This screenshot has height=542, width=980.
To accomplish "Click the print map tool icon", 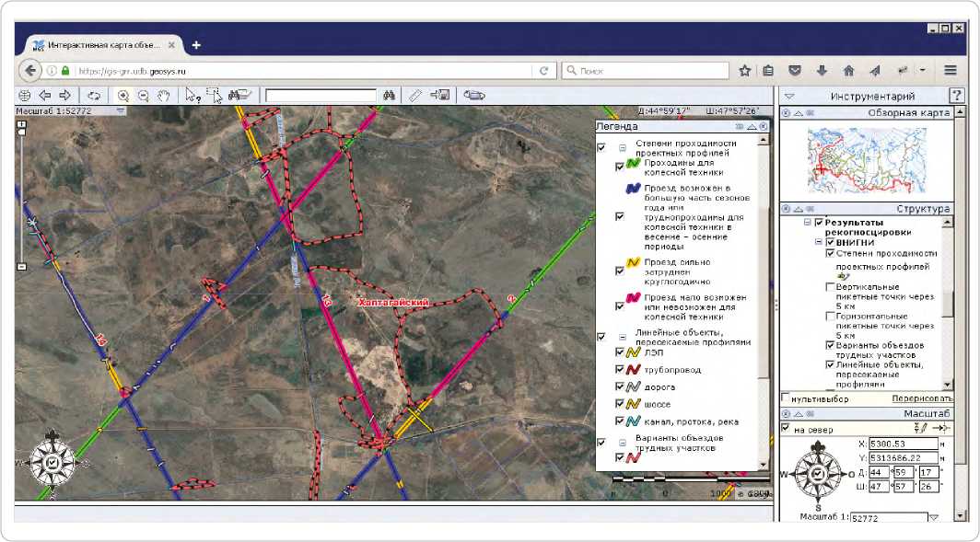I will [473, 96].
